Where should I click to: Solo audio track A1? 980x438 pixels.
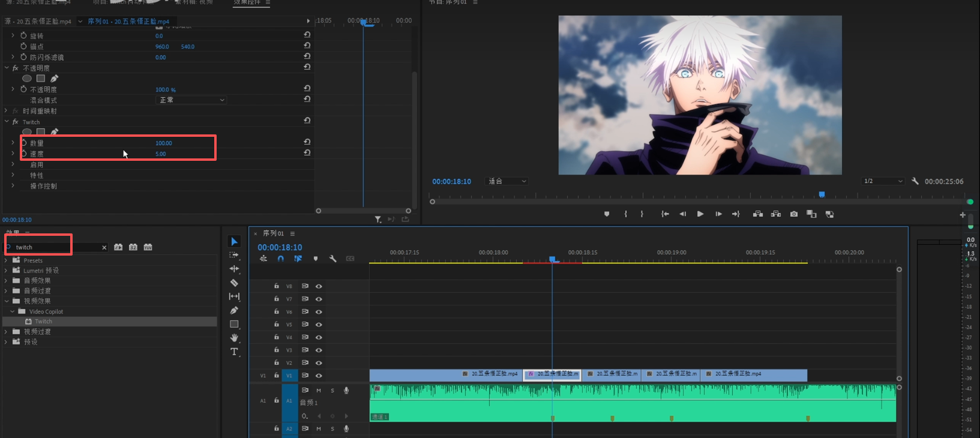(332, 391)
